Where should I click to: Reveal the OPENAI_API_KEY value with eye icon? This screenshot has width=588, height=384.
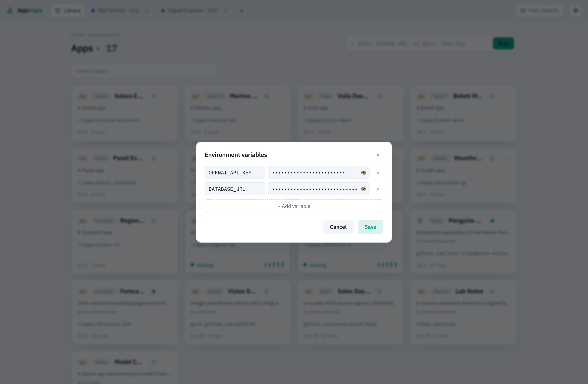pyautogui.click(x=363, y=172)
